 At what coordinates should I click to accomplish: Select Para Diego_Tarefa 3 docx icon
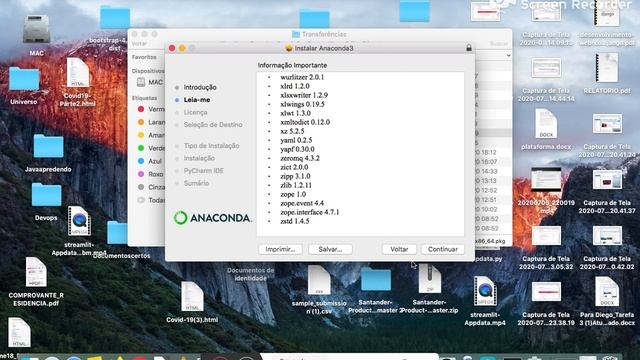tap(607, 292)
